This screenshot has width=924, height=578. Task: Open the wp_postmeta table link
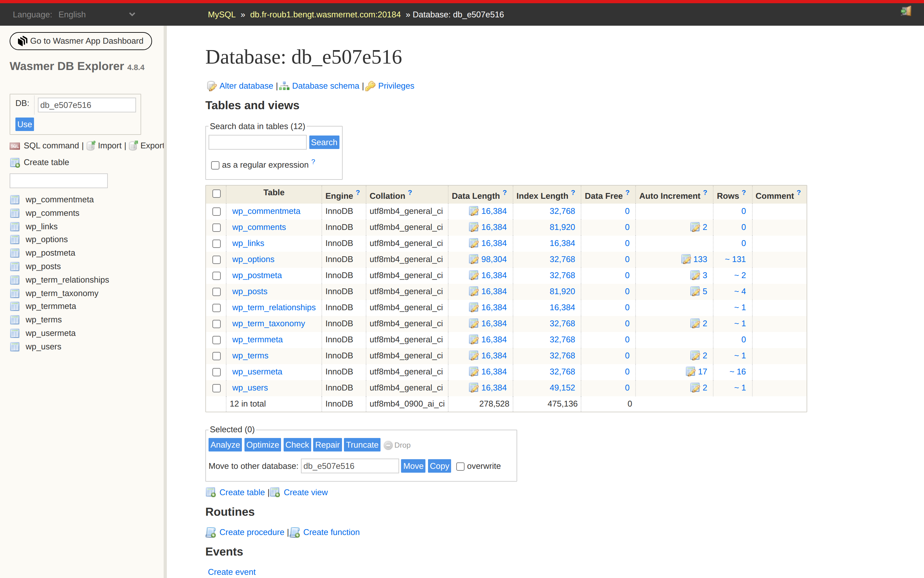(x=257, y=276)
